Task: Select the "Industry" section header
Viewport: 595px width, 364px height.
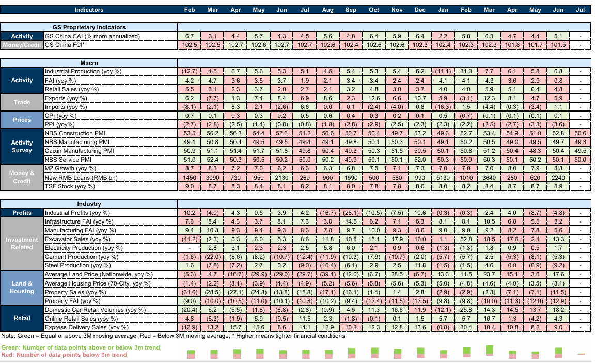Action: click(x=89, y=204)
